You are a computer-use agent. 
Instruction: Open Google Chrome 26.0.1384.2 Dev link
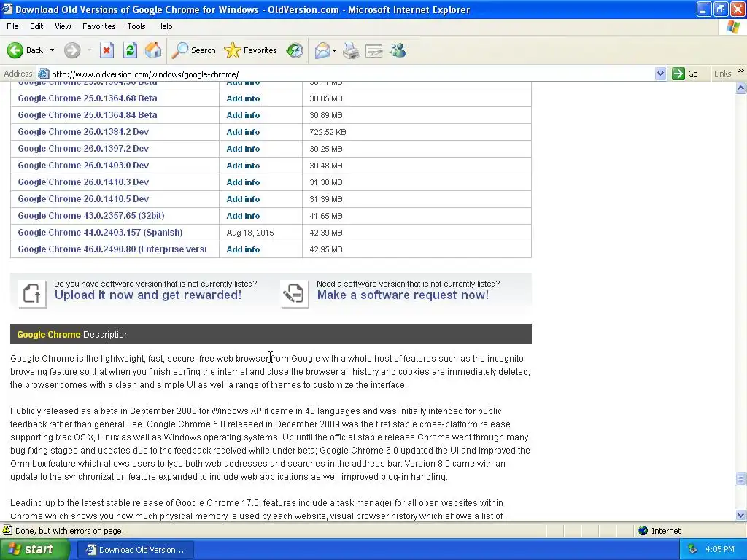pyautogui.click(x=83, y=131)
